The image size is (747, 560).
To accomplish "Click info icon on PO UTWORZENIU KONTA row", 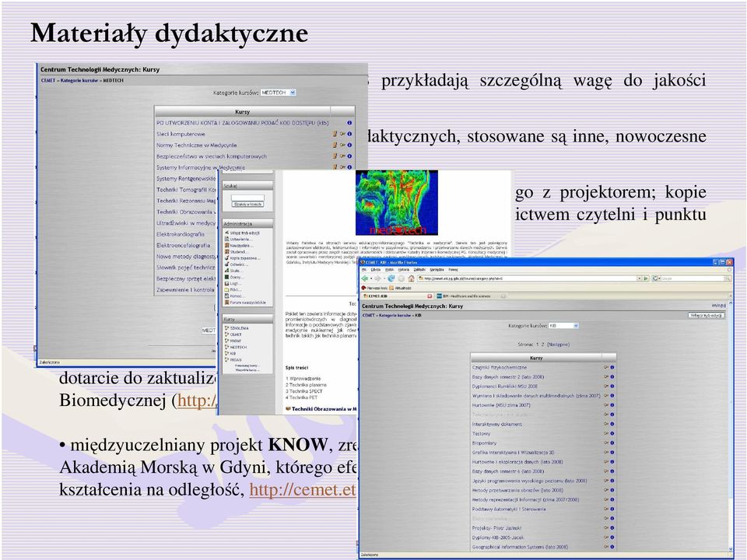I will [349, 122].
